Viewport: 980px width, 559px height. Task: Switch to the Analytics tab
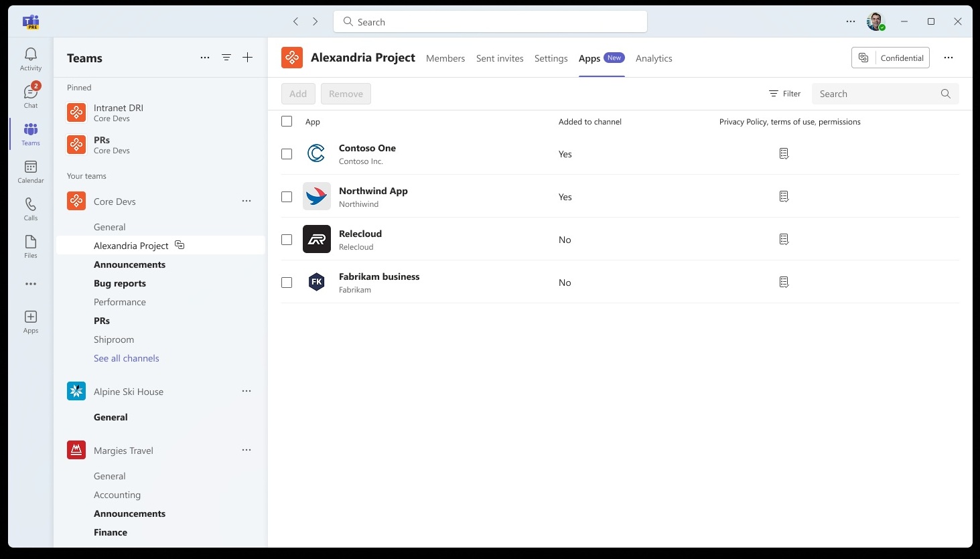pyautogui.click(x=654, y=58)
